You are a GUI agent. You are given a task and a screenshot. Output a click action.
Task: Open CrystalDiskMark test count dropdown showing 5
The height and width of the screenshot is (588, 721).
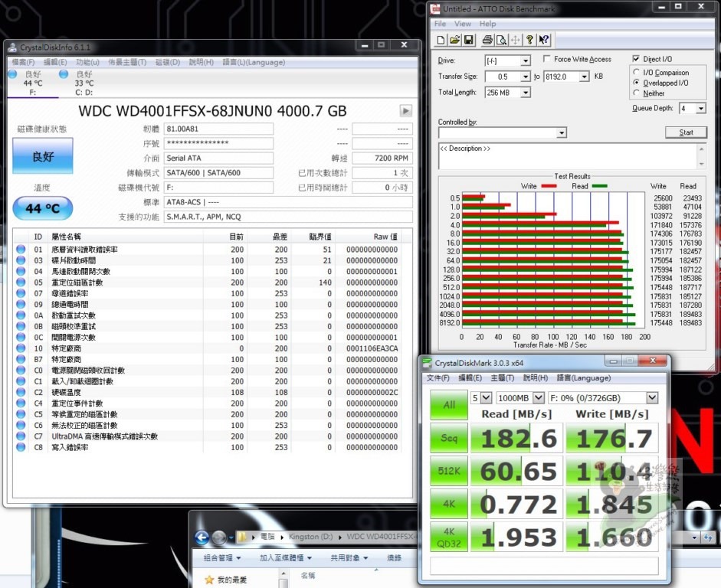pos(487,398)
